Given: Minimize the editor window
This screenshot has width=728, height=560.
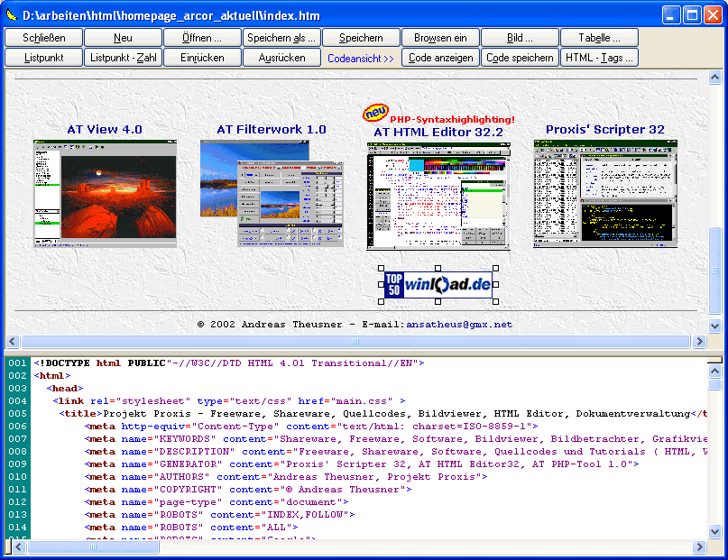Looking at the screenshot, I should coord(670,15).
